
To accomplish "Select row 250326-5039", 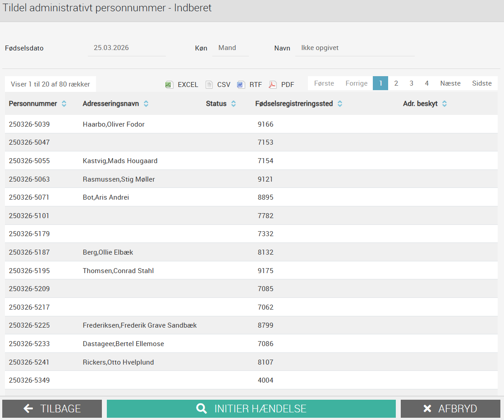I will coord(252,124).
